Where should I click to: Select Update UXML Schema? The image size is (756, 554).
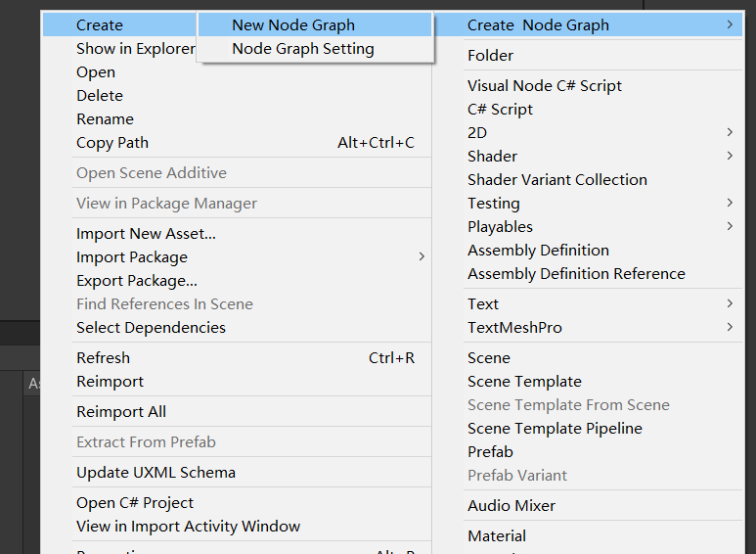pyautogui.click(x=237, y=473)
